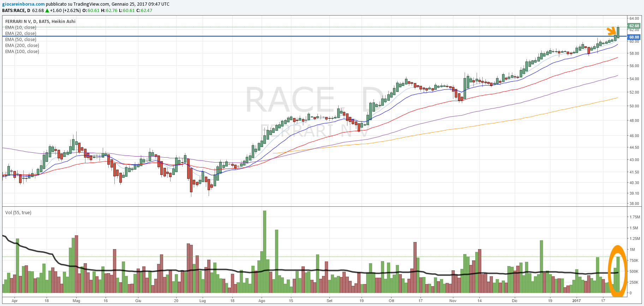Select the EMA (100, close) indicator label
This screenshot has height=306, width=644.
[x=22, y=52]
